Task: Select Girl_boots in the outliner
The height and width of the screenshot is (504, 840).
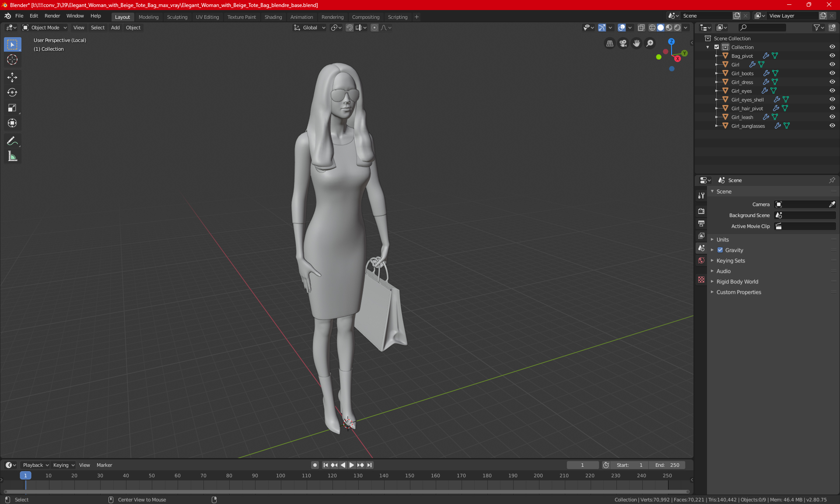Action: [742, 73]
